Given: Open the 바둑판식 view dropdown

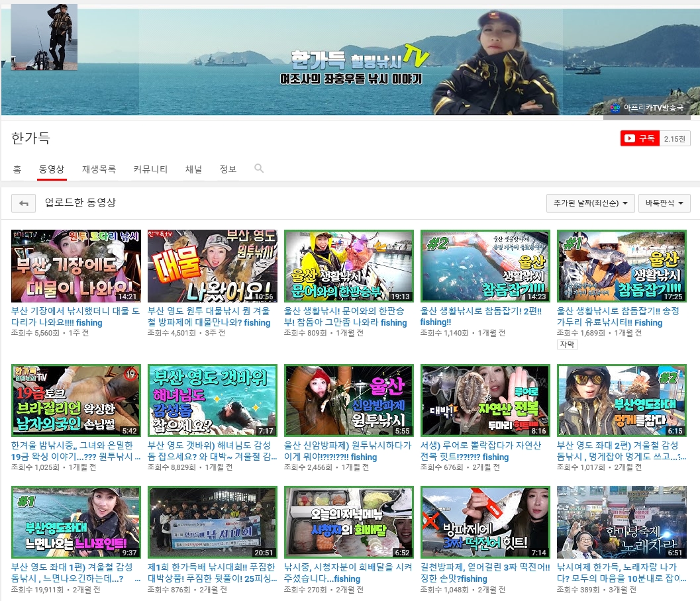Looking at the screenshot, I should tap(664, 203).
